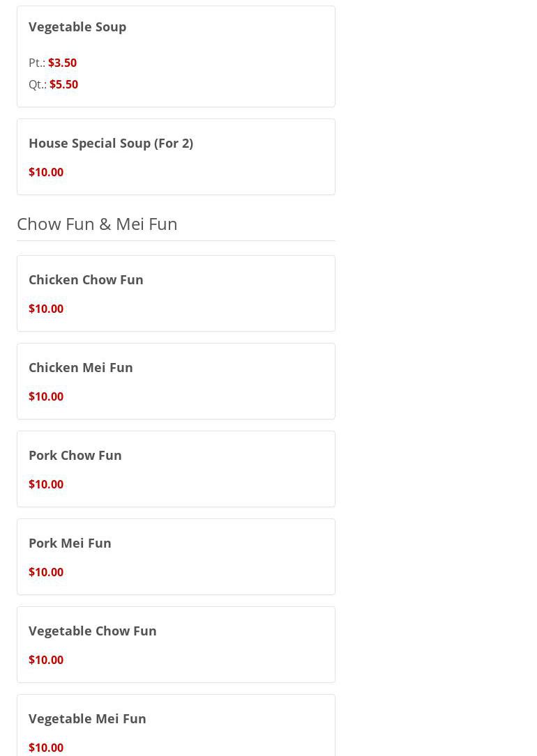537x756 pixels.
Task: Click the Chicken Mei Fun price
Action: pyautogui.click(x=46, y=396)
